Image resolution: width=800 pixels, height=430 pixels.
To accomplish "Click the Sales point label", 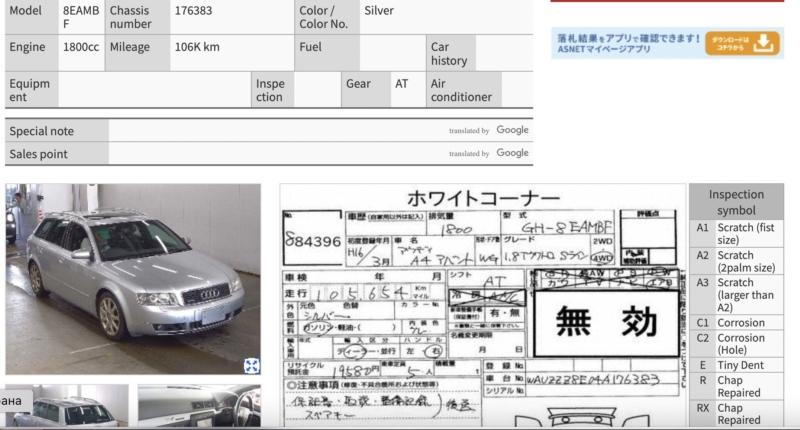I will coord(56,154).
